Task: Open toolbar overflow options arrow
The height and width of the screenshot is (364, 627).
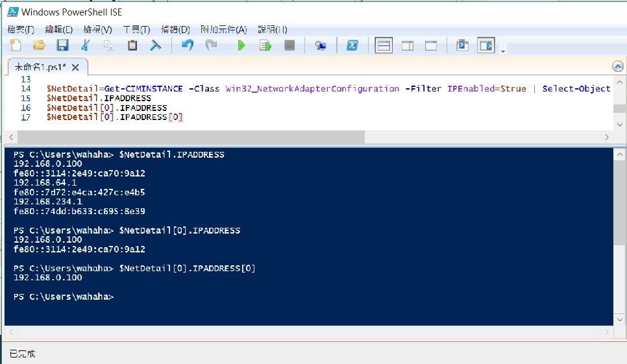Action: point(503,51)
